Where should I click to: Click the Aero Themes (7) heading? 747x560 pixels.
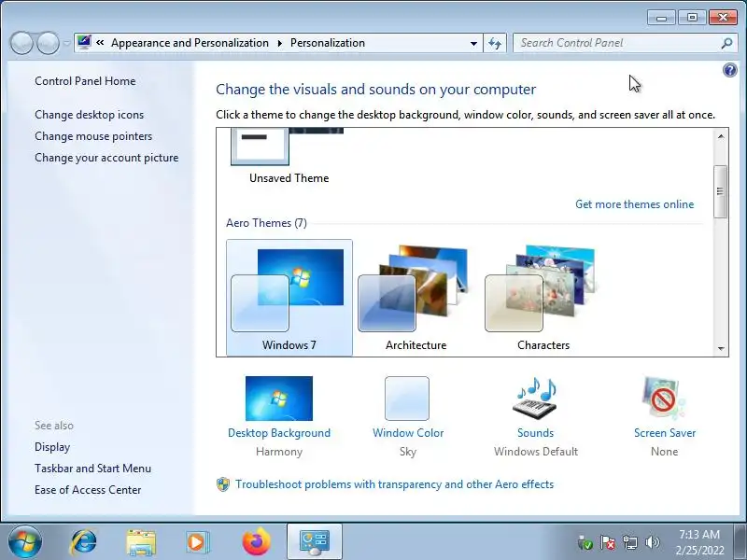266,223
